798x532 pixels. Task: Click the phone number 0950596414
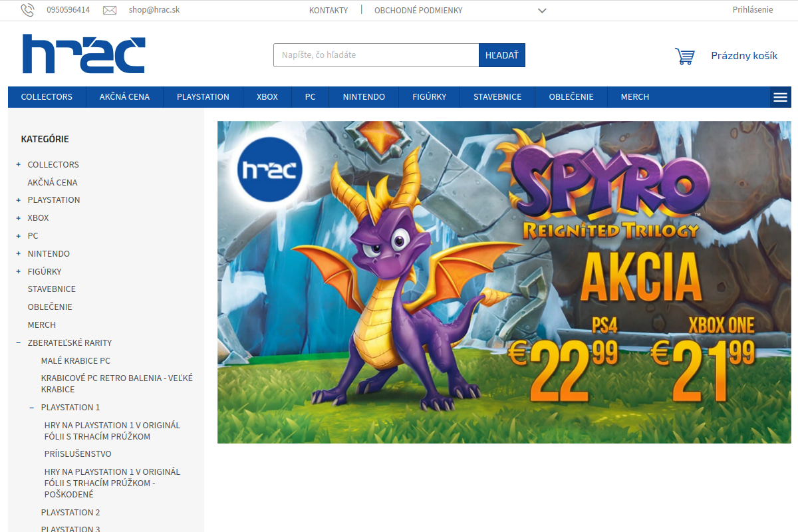click(68, 10)
